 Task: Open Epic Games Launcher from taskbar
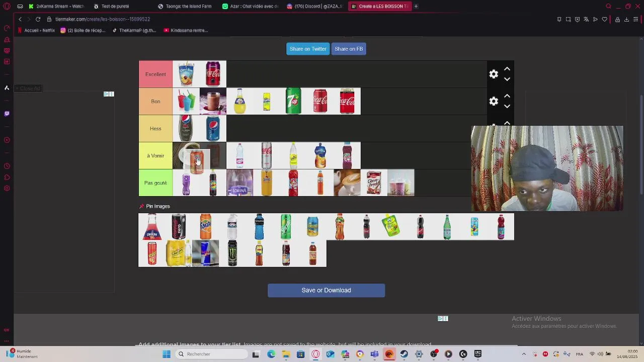pos(478,354)
